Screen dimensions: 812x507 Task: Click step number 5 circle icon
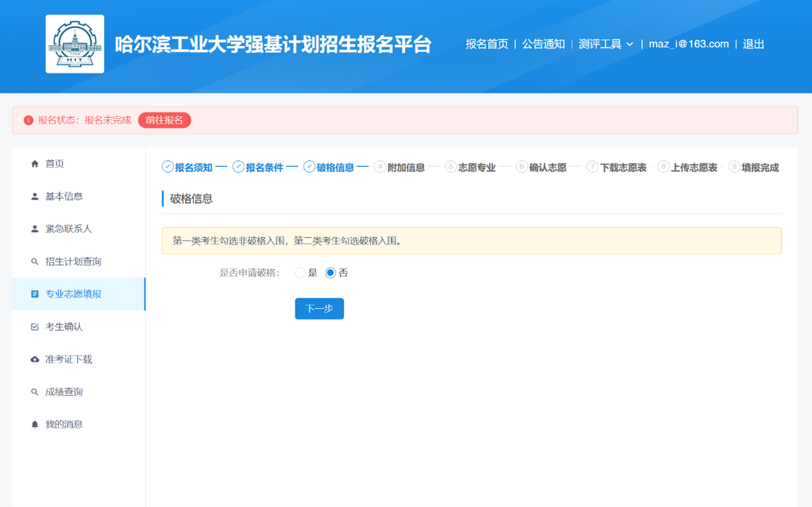tap(451, 167)
